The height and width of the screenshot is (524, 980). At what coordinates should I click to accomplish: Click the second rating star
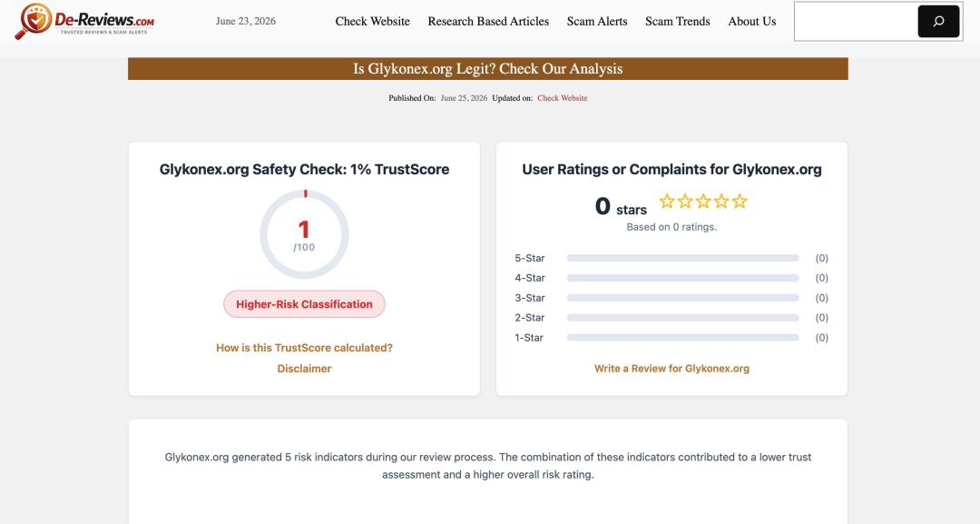[x=685, y=202]
